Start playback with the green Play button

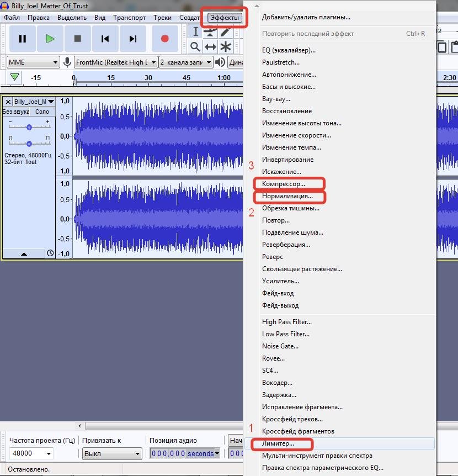pyautogui.click(x=50, y=39)
